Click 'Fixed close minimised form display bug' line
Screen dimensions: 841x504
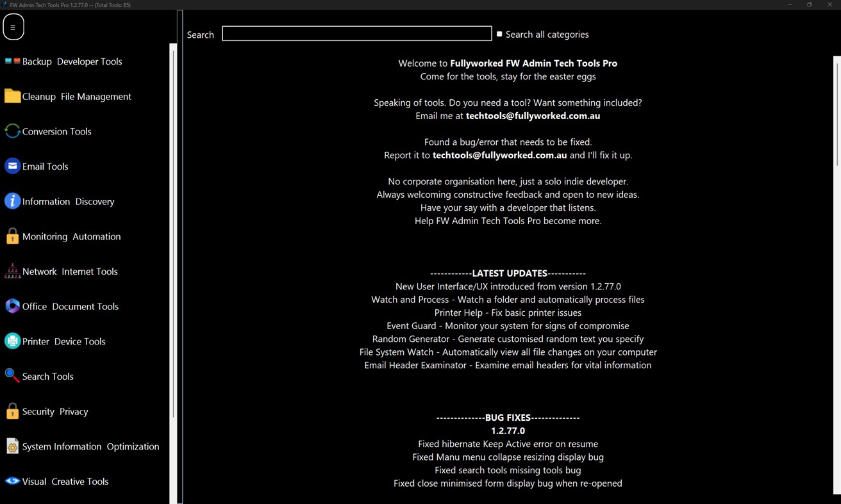point(508,484)
